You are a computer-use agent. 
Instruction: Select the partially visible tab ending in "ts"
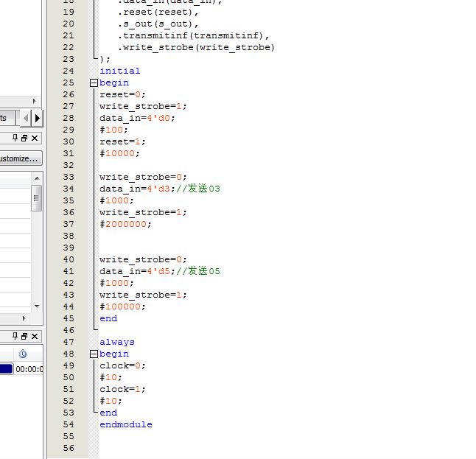[6, 118]
